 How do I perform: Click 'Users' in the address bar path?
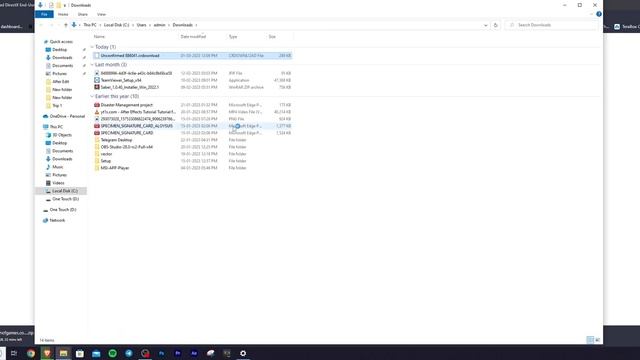(x=141, y=25)
